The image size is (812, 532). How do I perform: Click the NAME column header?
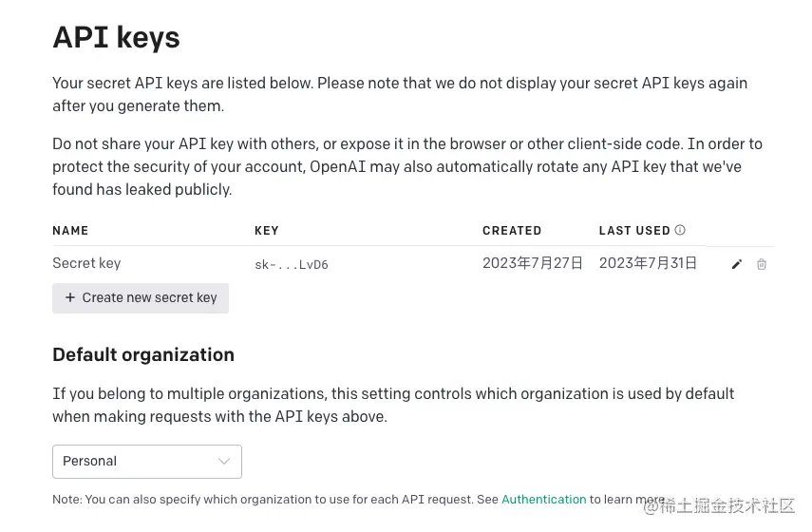click(x=70, y=231)
